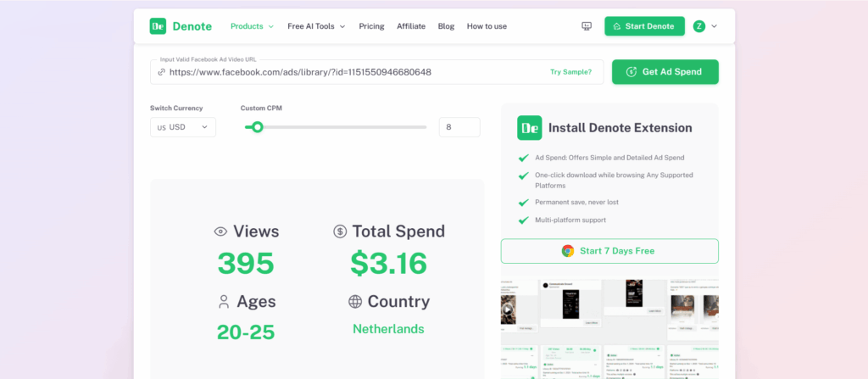Click the Install Denote Extension heading
The height and width of the screenshot is (379, 868).
click(x=620, y=128)
